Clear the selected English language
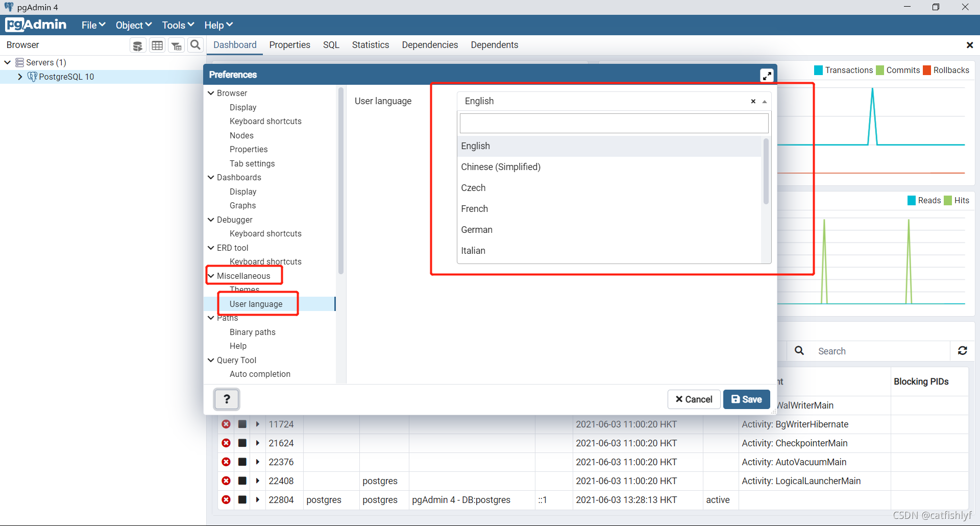 click(753, 101)
